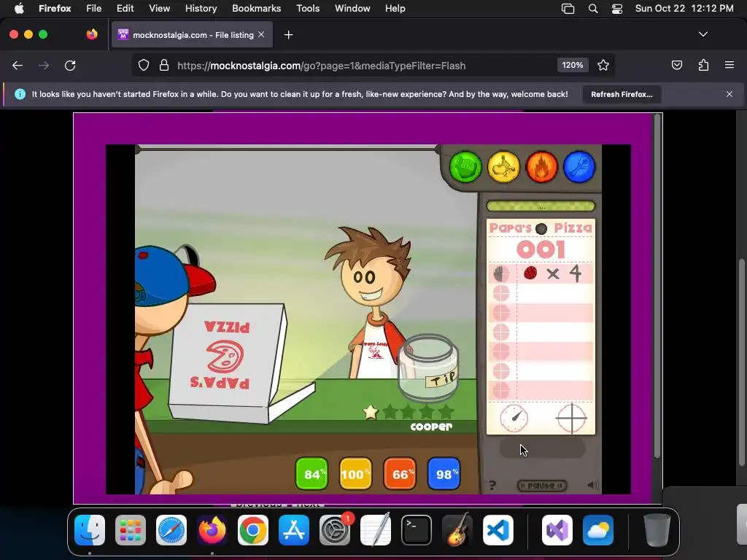Click the bake time dial on ticket

click(514, 418)
